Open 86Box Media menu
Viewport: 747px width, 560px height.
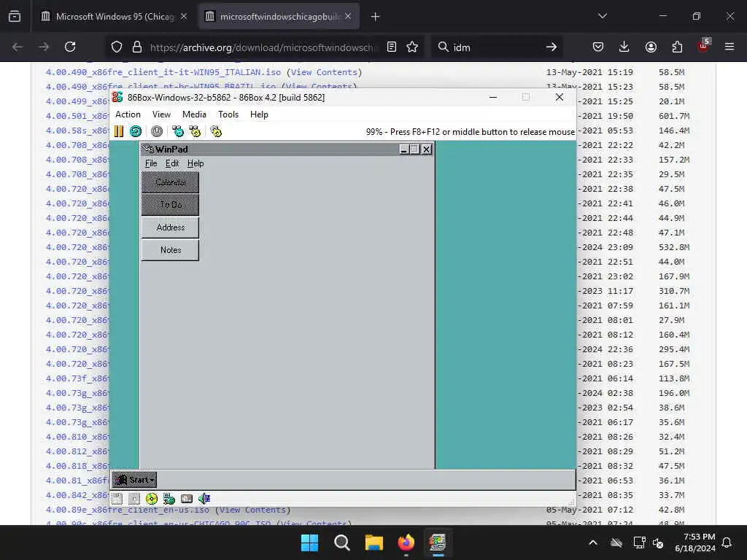click(194, 114)
